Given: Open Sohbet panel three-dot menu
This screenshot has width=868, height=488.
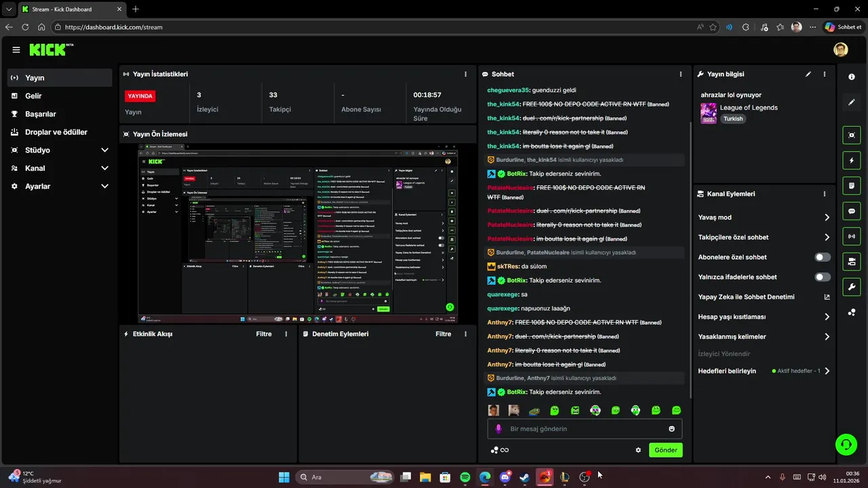Looking at the screenshot, I should (681, 74).
